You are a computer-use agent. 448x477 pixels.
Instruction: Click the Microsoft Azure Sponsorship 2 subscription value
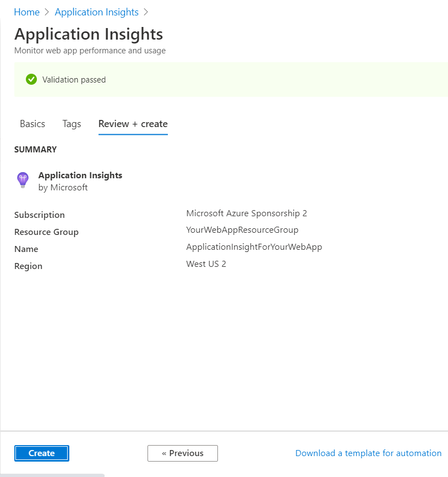tap(247, 213)
